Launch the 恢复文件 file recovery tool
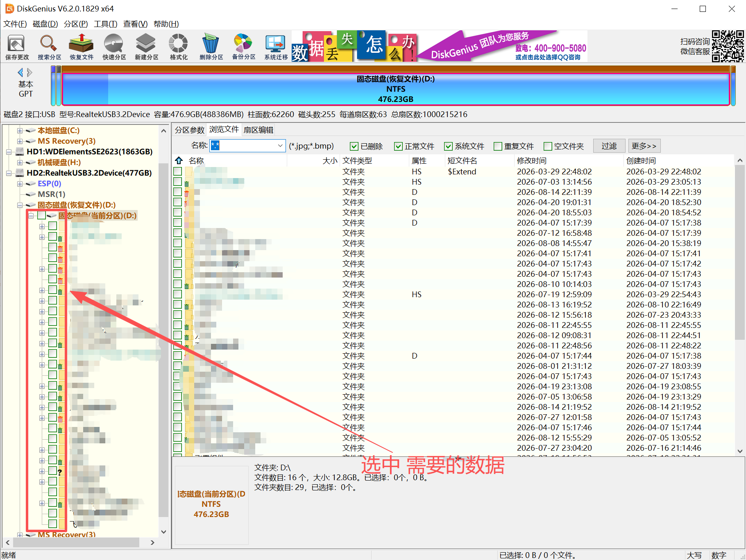746x560 pixels. pyautogui.click(x=82, y=47)
